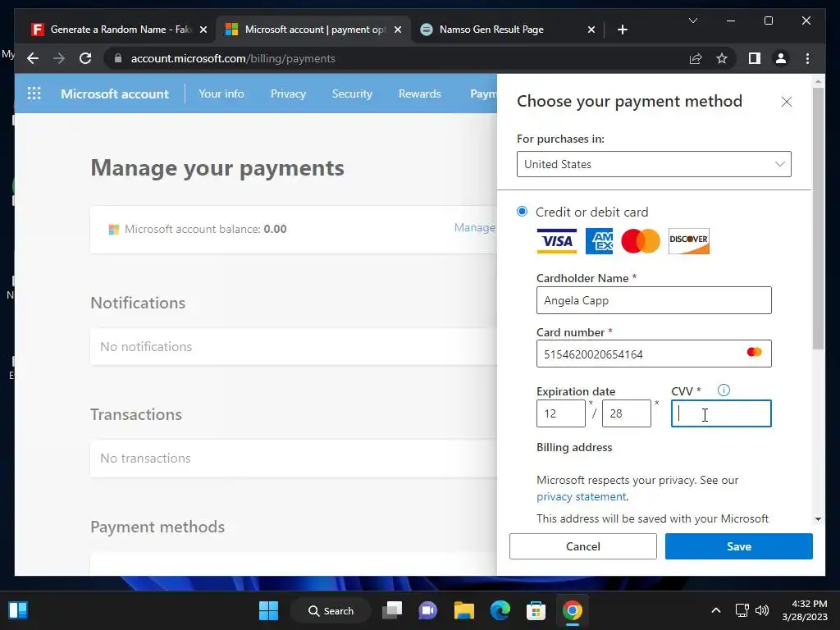
Task: Open a new browser tab
Action: click(622, 30)
